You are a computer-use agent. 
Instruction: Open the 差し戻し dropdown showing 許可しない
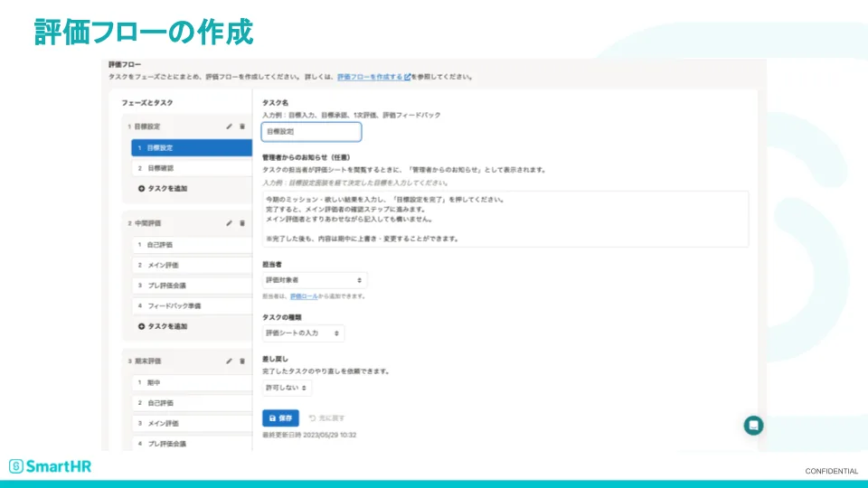pyautogui.click(x=287, y=388)
